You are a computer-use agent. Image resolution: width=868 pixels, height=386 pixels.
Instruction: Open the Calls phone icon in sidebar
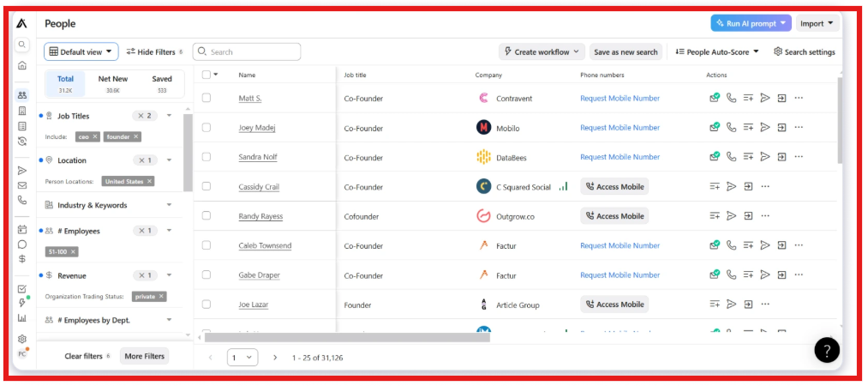coord(22,200)
